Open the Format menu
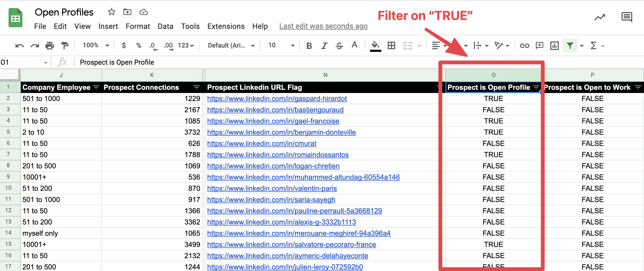 click(138, 26)
